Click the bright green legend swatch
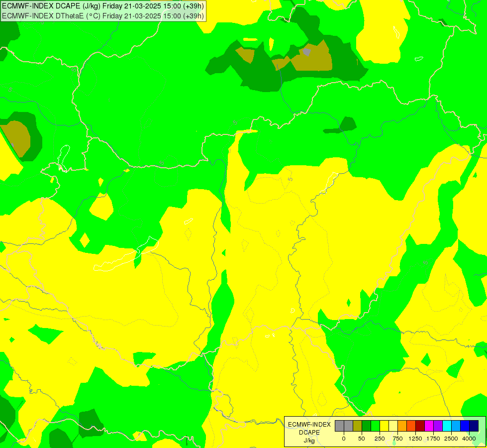Image resolution: width=487 pixels, height=448 pixels. (x=376, y=426)
